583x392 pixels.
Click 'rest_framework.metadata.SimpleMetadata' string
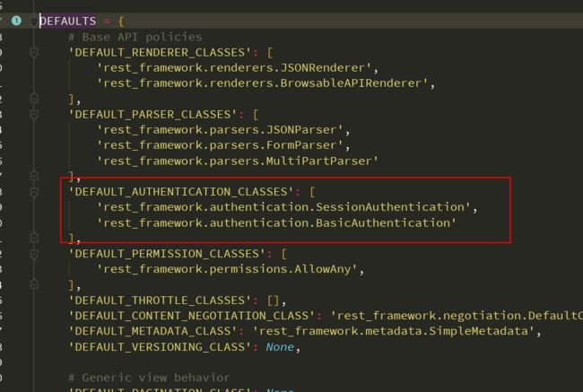pos(394,331)
